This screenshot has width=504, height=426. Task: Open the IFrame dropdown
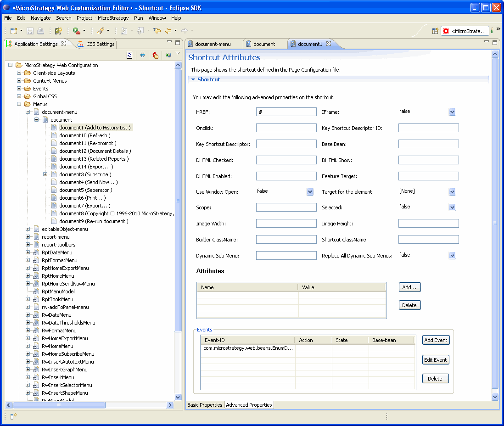coord(452,112)
